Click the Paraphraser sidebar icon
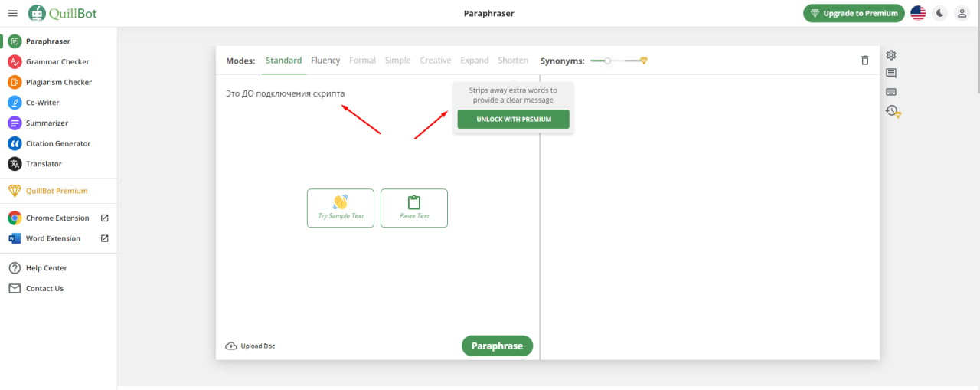The width and height of the screenshot is (980, 390). [14, 41]
